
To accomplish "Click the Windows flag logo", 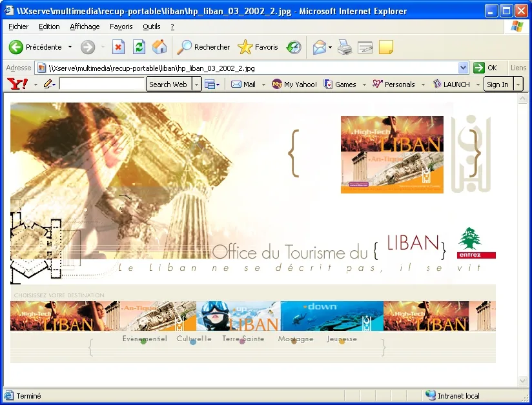I will (x=517, y=26).
